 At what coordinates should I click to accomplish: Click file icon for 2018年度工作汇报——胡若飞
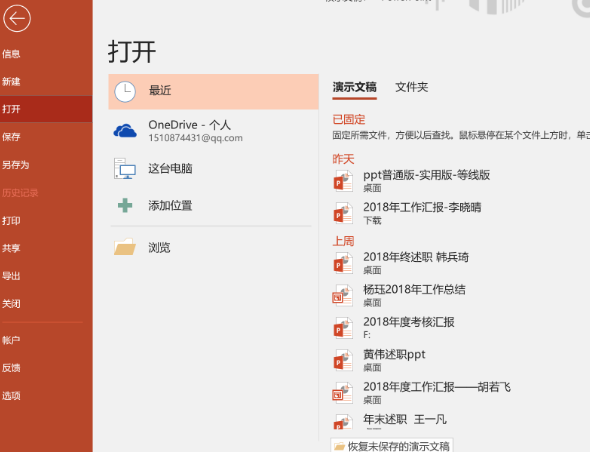click(343, 393)
